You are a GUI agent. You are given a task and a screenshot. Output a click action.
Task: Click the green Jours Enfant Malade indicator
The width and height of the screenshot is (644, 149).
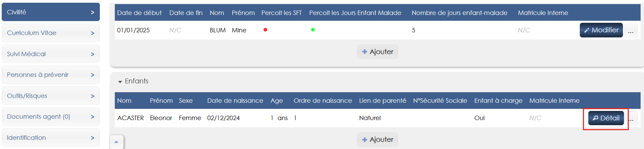coord(313,30)
